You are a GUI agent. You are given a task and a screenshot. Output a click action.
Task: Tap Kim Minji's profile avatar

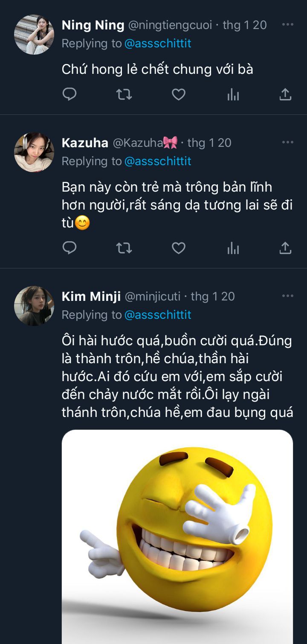(34, 306)
